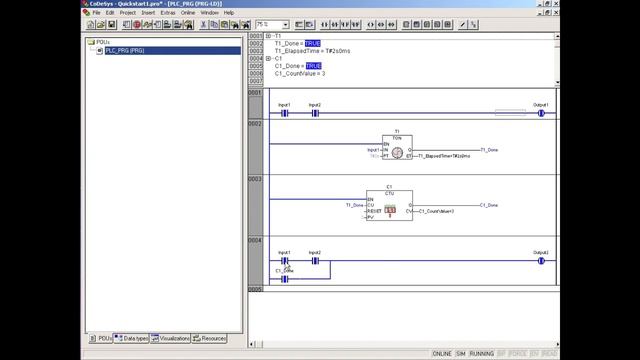This screenshot has width=640, height=360.
Task: Switch to the Data types tab
Action: 131,338
